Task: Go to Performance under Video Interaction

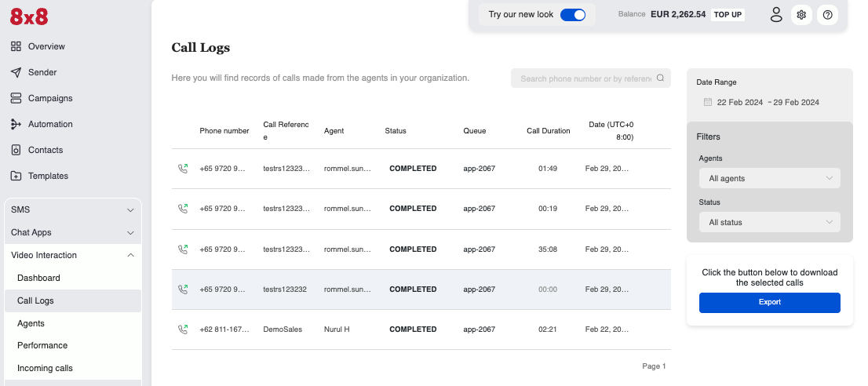Action: (x=42, y=345)
